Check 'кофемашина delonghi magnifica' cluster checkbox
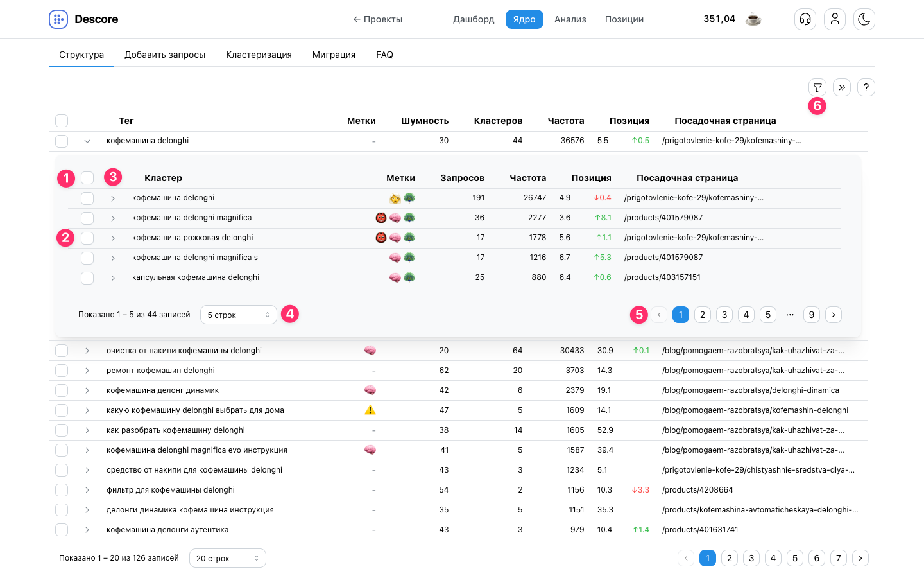 [87, 218]
